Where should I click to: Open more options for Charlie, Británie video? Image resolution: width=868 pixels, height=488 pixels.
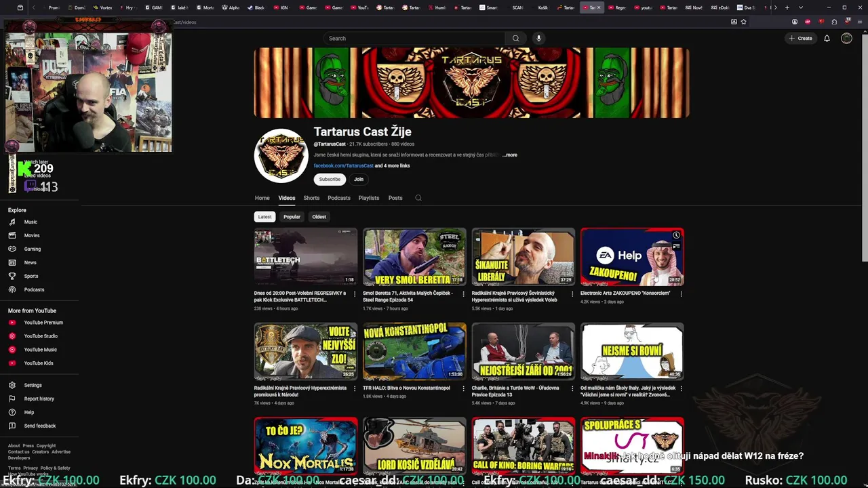coord(572,389)
